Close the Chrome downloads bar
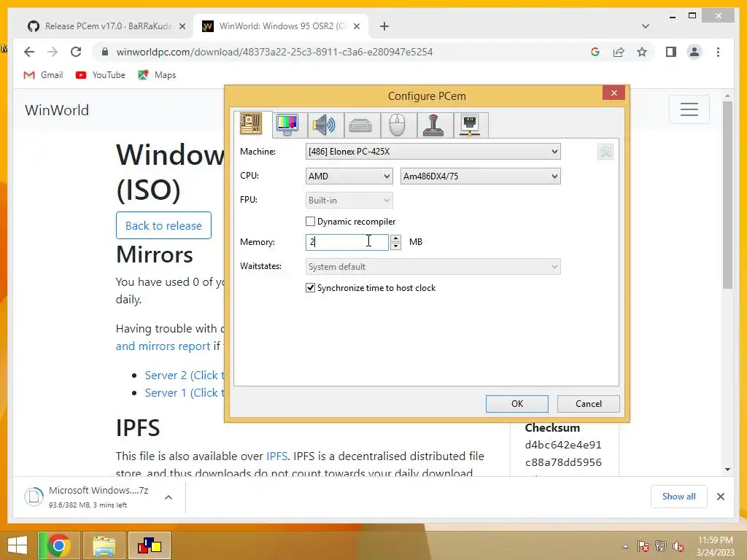This screenshot has height=560, width=747. (720, 497)
